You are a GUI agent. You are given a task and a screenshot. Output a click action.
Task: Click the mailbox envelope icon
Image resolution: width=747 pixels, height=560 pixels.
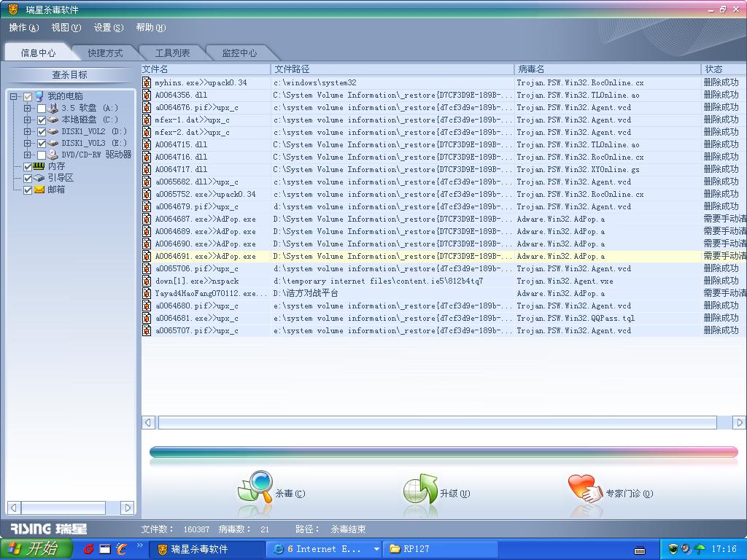click(x=39, y=190)
